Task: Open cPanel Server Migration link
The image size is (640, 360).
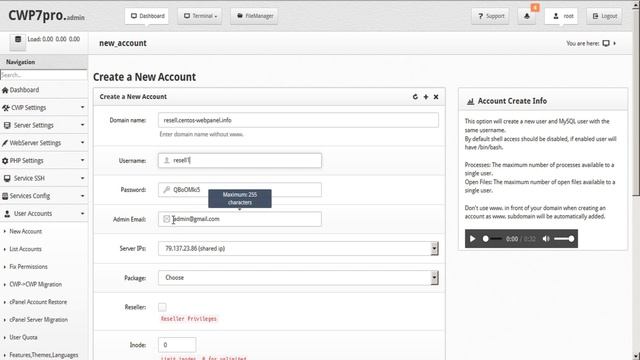Action: [x=38, y=320]
